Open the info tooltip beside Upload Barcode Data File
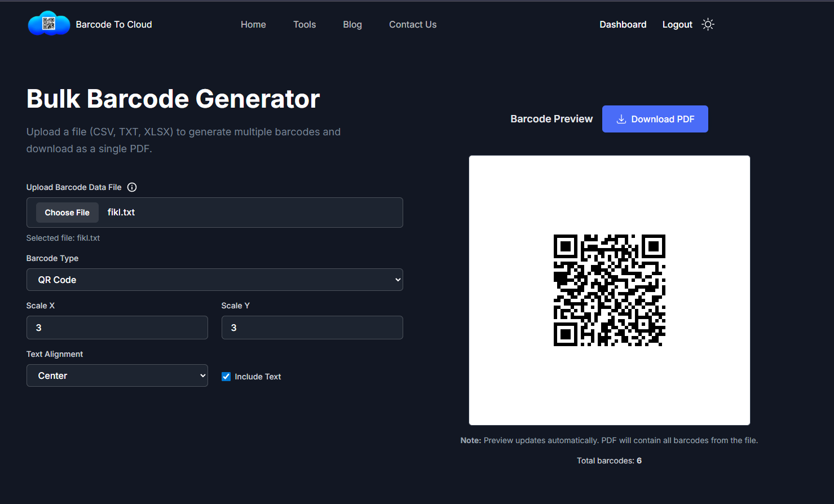The width and height of the screenshot is (834, 504). point(132,187)
